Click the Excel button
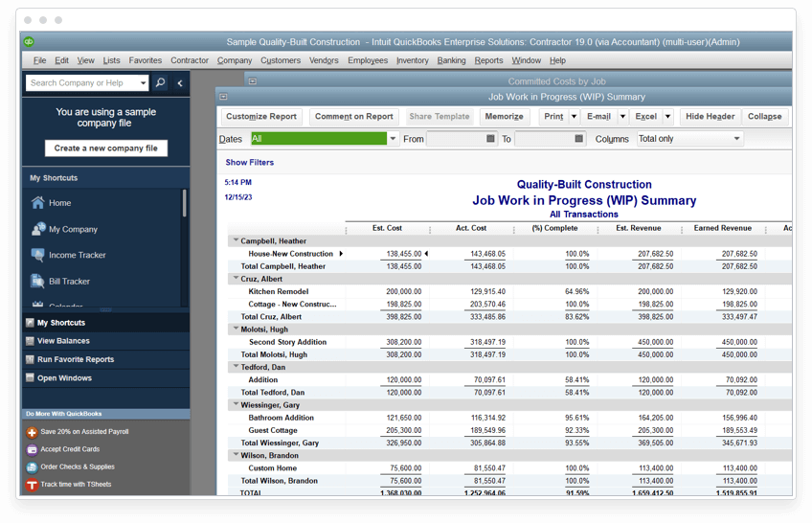This screenshot has height=523, width=812. pos(645,117)
